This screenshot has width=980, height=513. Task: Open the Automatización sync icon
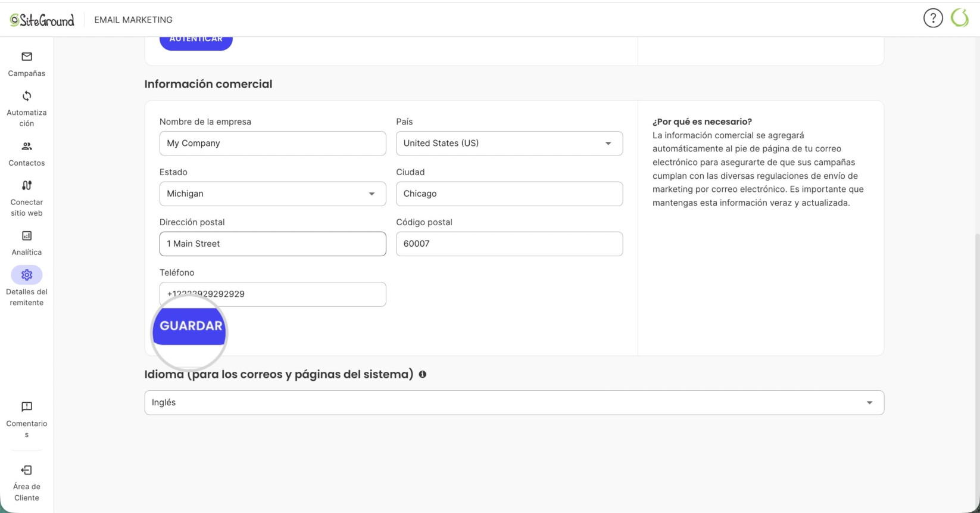[x=27, y=96]
